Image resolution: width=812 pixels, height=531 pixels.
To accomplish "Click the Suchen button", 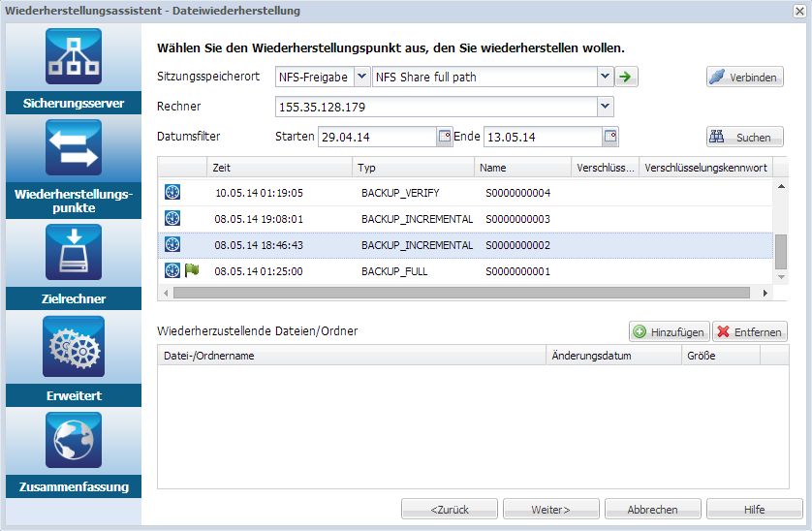I will 745,138.
